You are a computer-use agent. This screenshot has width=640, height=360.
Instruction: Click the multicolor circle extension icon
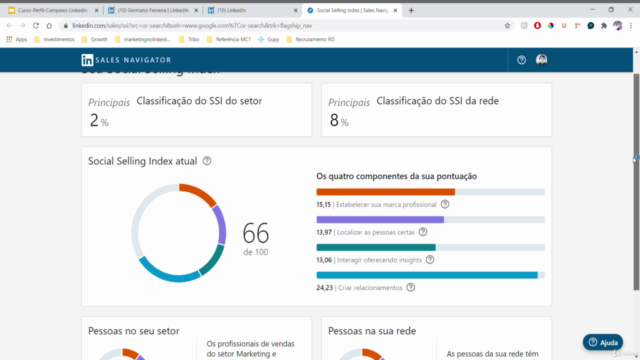point(551,25)
